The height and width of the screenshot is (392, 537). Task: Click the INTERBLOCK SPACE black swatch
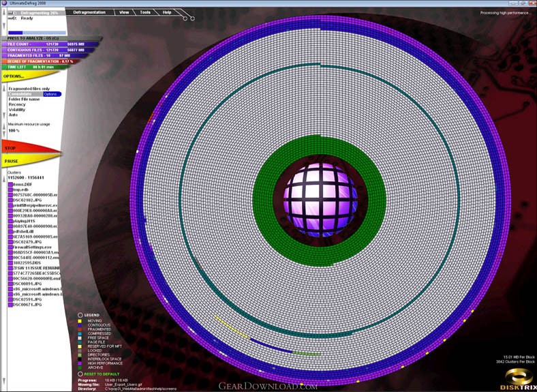coord(80,359)
